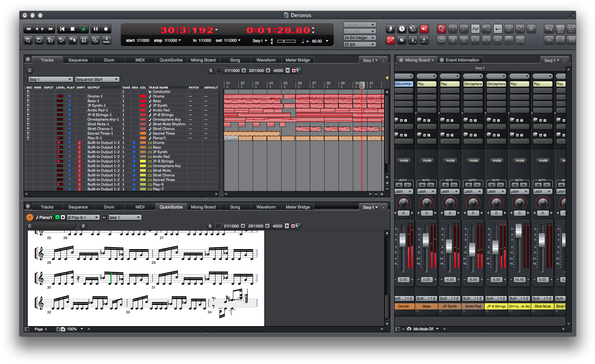This screenshot has width=595, height=364.
Task: Click the Record transport button
Action: pos(106,29)
